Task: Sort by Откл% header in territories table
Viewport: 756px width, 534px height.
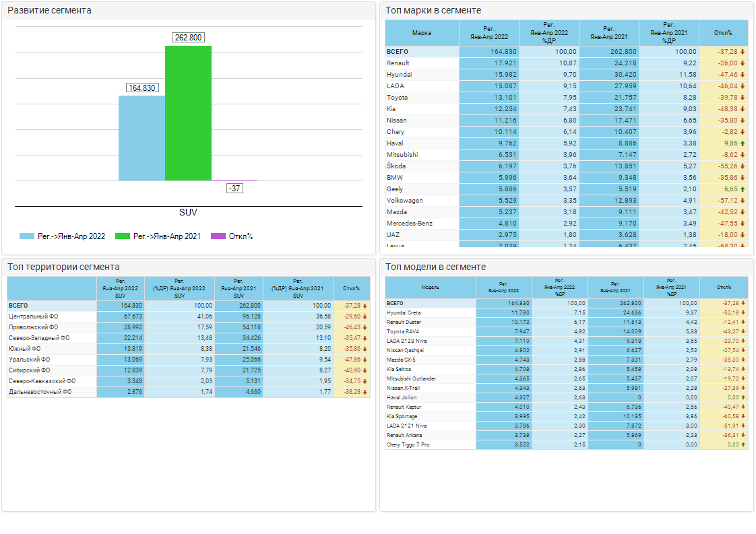Action: pyautogui.click(x=351, y=288)
